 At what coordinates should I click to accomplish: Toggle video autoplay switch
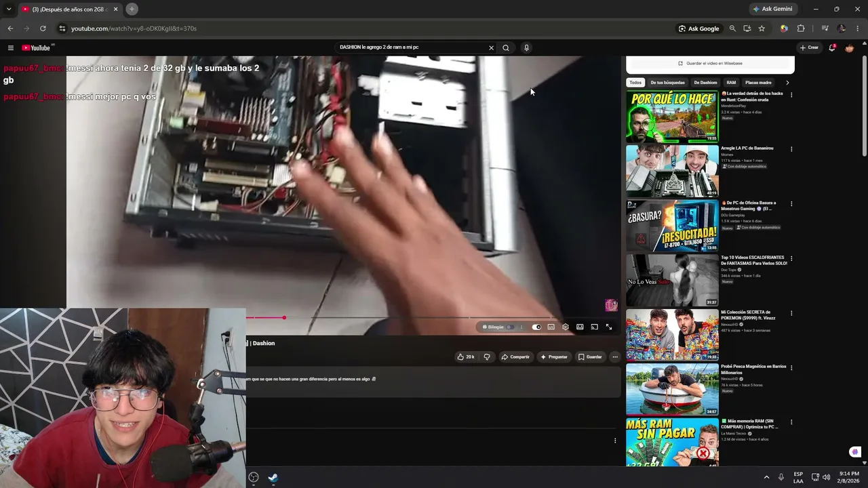point(536,327)
